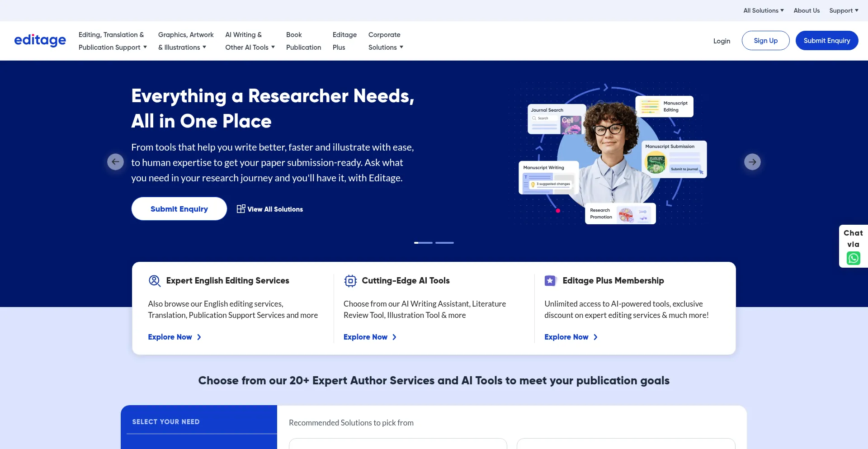Click the Manuscript Submission card in illustration
This screenshot has width=868, height=449.
point(674,159)
